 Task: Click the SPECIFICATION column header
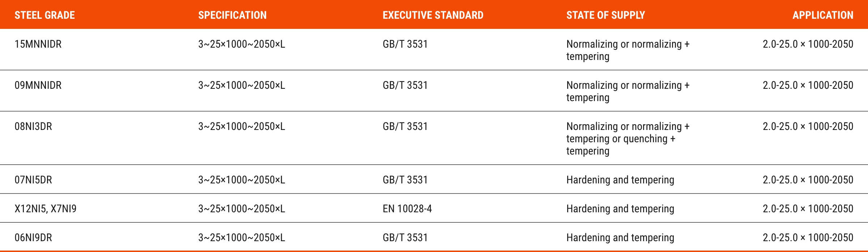point(232,15)
